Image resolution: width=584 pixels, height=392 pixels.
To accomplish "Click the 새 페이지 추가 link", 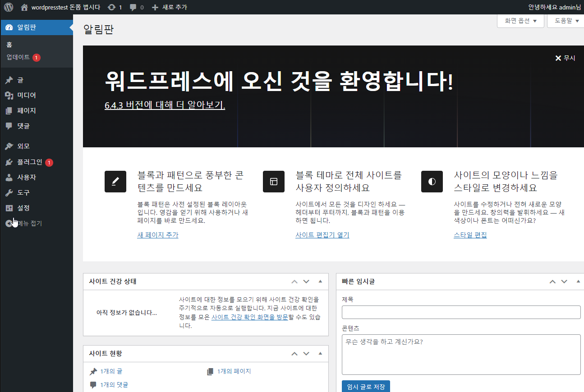I will click(158, 235).
